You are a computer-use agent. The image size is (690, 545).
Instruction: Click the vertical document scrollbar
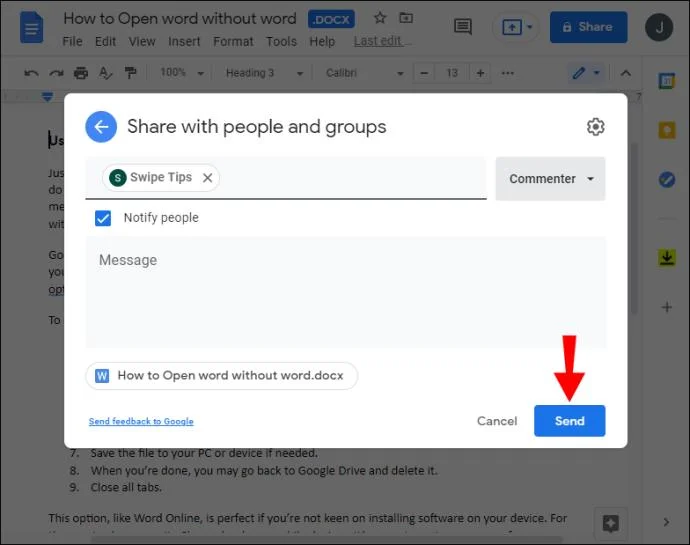pos(634,229)
